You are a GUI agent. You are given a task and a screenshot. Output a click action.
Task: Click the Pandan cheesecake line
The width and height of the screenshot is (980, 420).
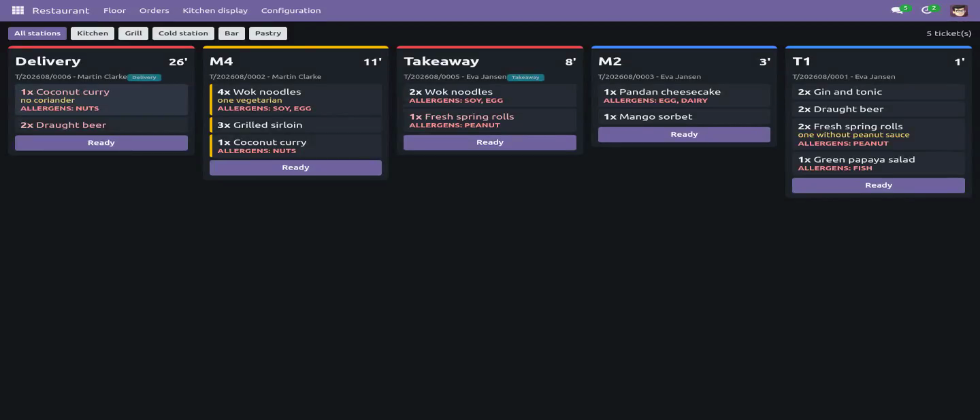684,96
